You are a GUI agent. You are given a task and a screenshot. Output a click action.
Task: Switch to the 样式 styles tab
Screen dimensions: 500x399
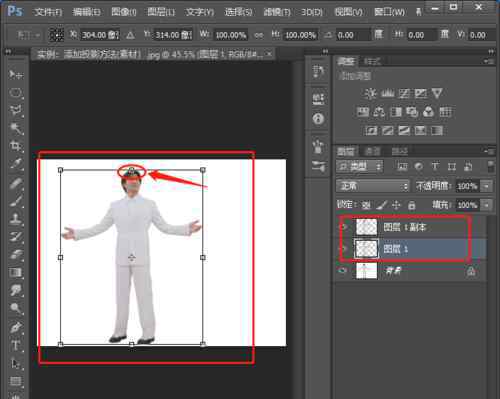tap(372, 61)
